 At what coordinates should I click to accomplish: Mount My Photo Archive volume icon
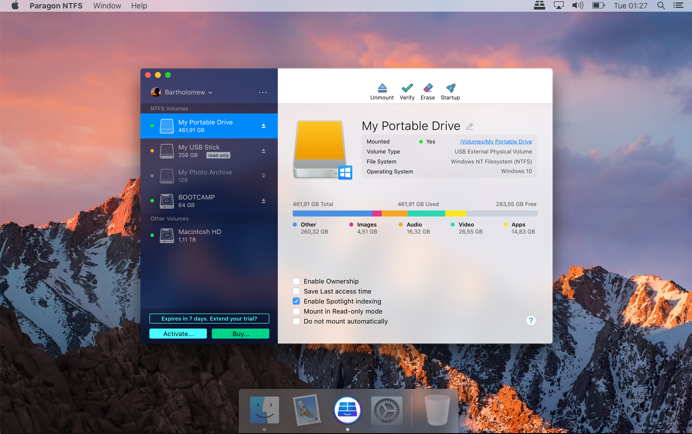pyautogui.click(x=263, y=176)
